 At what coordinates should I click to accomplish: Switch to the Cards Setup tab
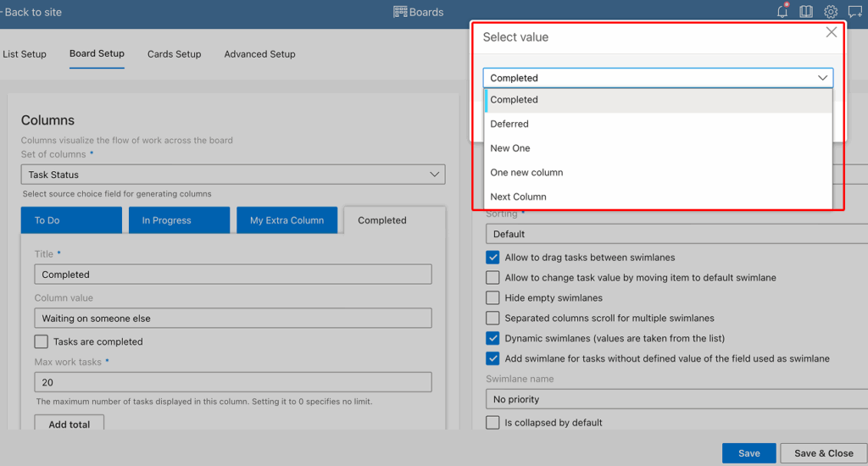(174, 54)
